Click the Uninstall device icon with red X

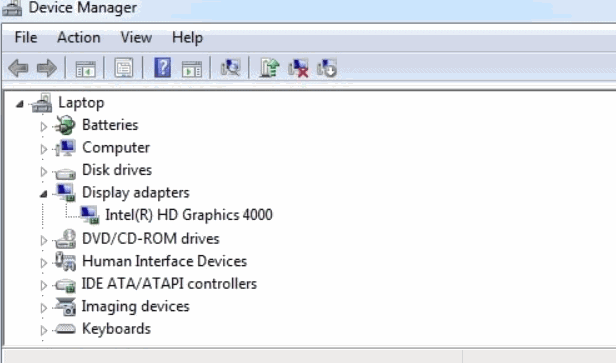[298, 68]
